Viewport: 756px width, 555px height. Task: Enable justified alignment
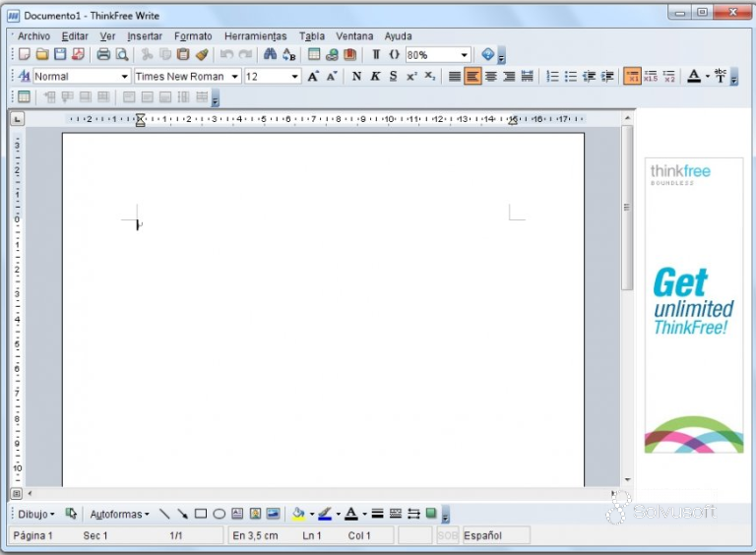click(455, 76)
